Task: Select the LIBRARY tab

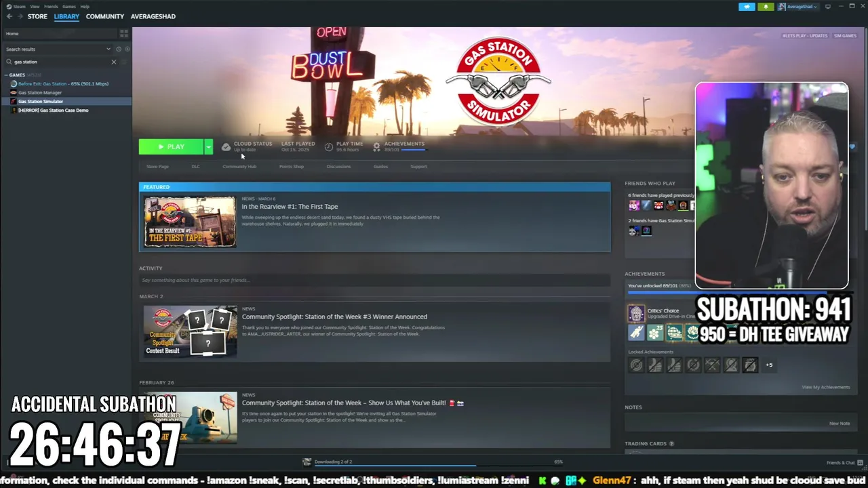Action: coord(66,16)
